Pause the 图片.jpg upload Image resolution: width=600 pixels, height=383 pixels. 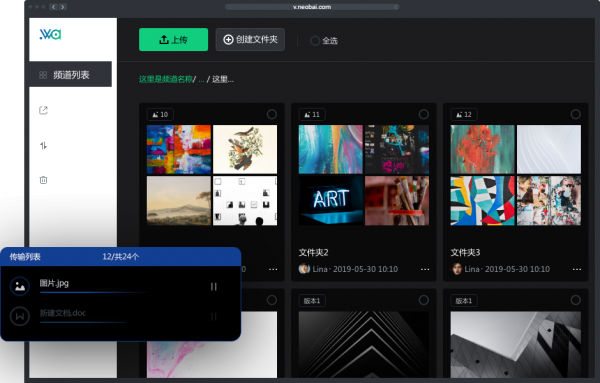(x=214, y=287)
